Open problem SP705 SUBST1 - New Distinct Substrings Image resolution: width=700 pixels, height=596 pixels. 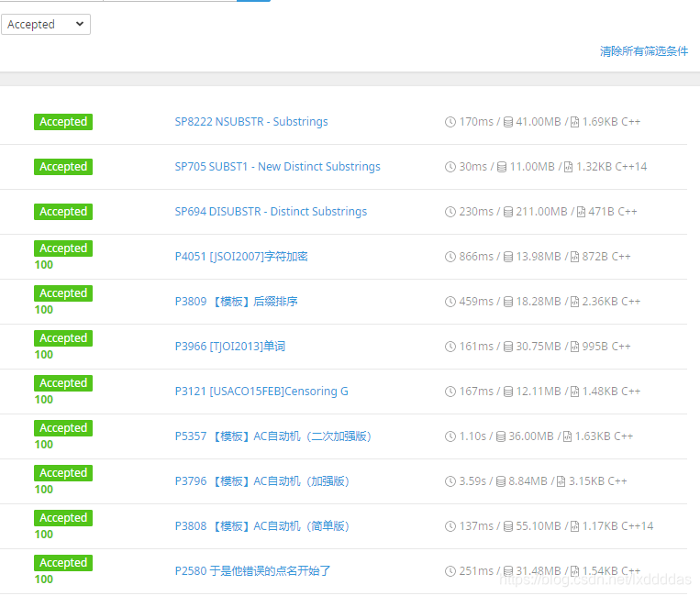click(277, 166)
